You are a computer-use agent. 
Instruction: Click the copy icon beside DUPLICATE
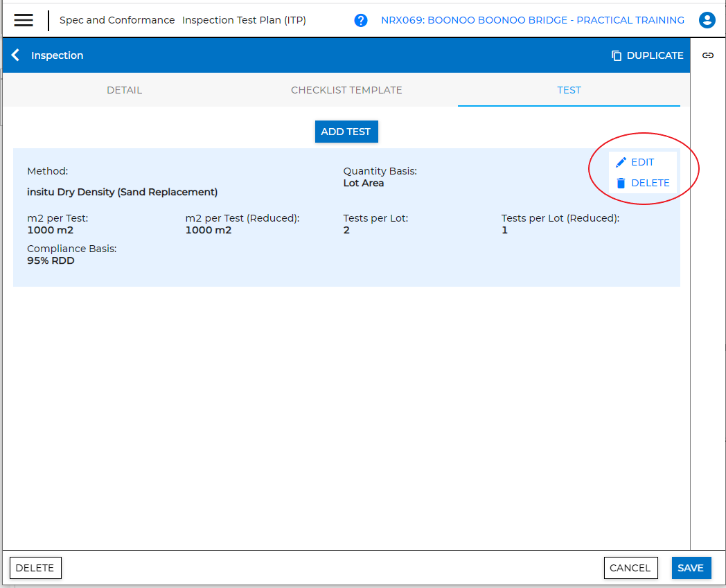pyautogui.click(x=616, y=55)
